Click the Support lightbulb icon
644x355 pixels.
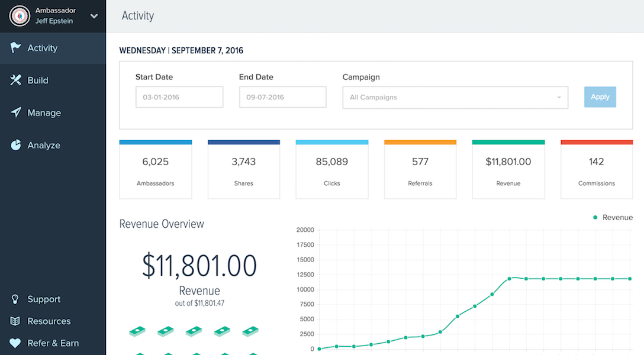pyautogui.click(x=16, y=299)
